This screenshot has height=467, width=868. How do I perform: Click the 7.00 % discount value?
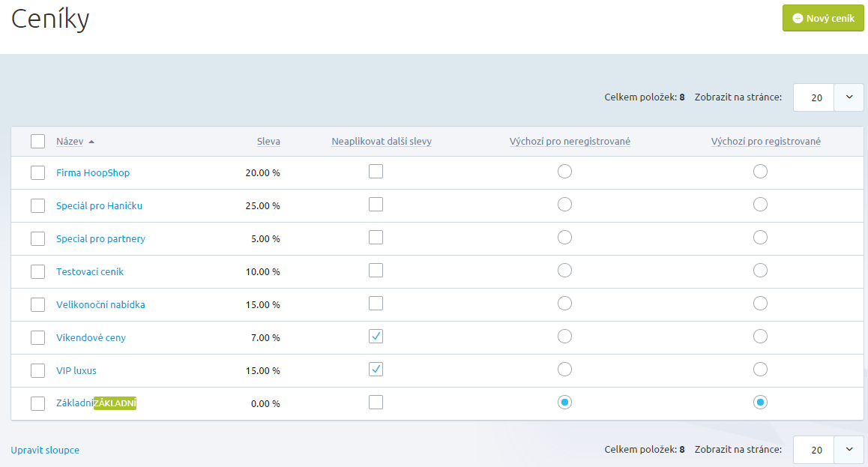click(265, 337)
